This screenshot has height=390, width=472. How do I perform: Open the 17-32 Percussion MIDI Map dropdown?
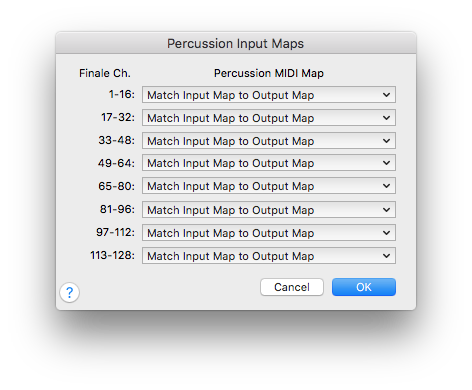click(x=269, y=118)
